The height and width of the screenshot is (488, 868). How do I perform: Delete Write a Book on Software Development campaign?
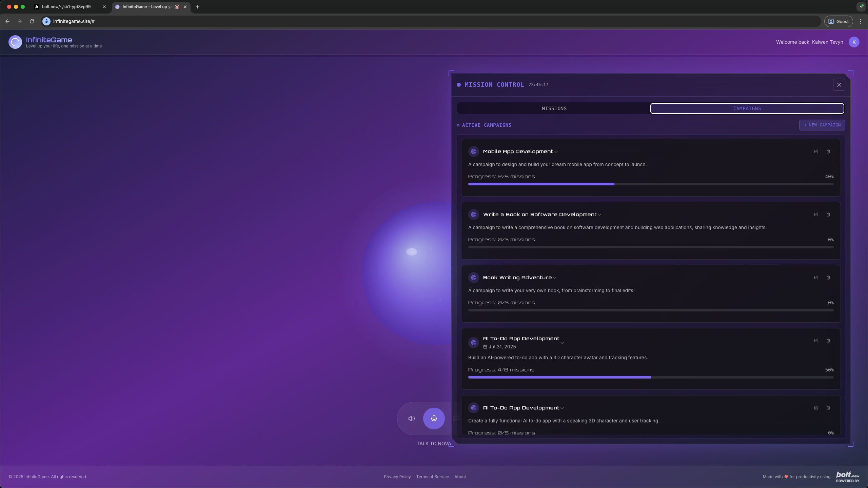[828, 215]
